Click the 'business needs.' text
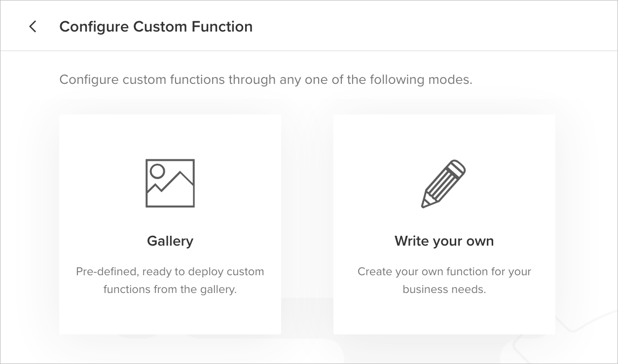This screenshot has width=618, height=364. click(444, 290)
